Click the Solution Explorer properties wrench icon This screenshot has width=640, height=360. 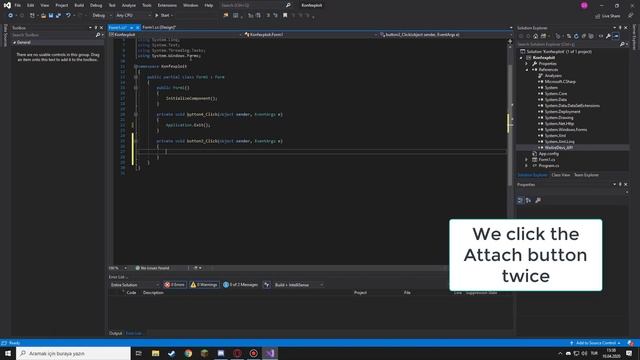click(608, 36)
